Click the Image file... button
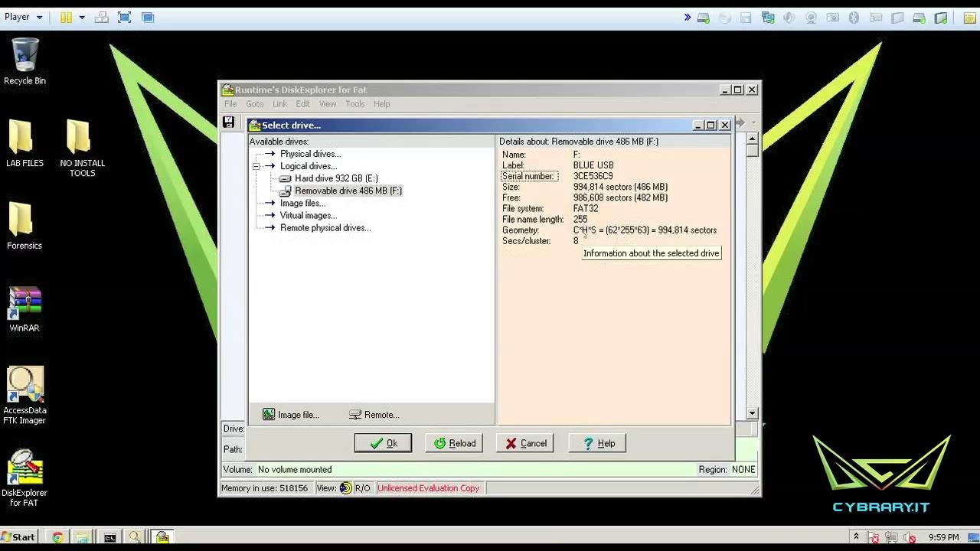Image resolution: width=980 pixels, height=551 pixels. coord(291,415)
